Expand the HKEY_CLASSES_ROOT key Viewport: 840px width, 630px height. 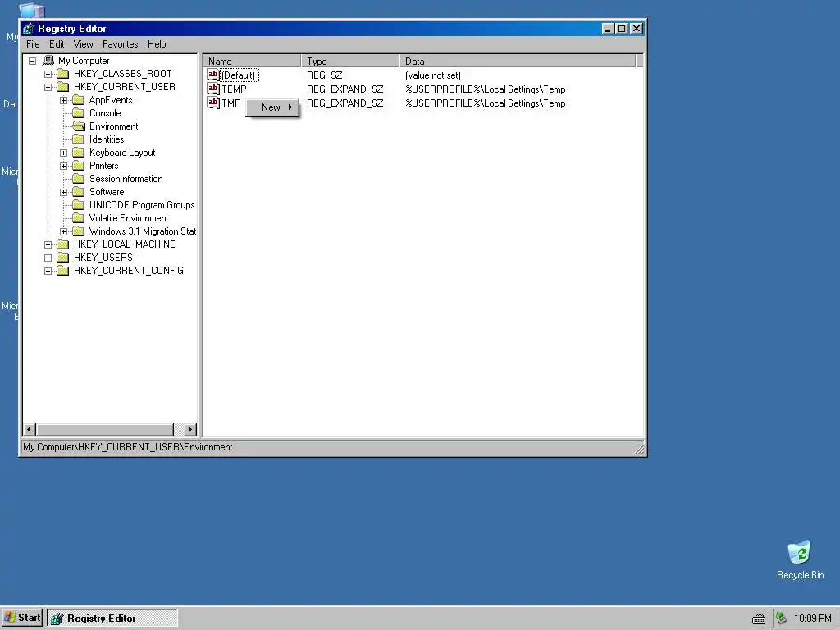(x=48, y=74)
